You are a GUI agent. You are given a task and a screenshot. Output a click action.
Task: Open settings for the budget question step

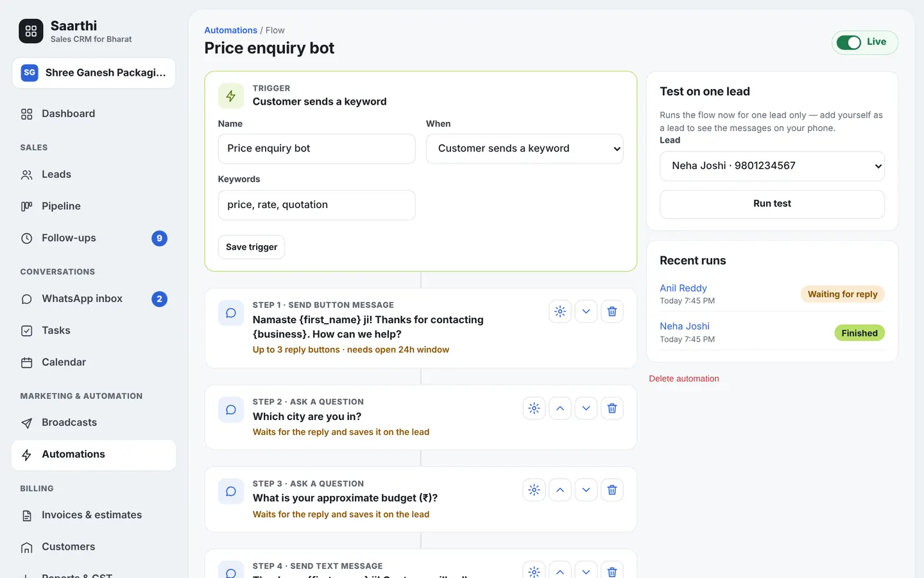pyautogui.click(x=534, y=490)
